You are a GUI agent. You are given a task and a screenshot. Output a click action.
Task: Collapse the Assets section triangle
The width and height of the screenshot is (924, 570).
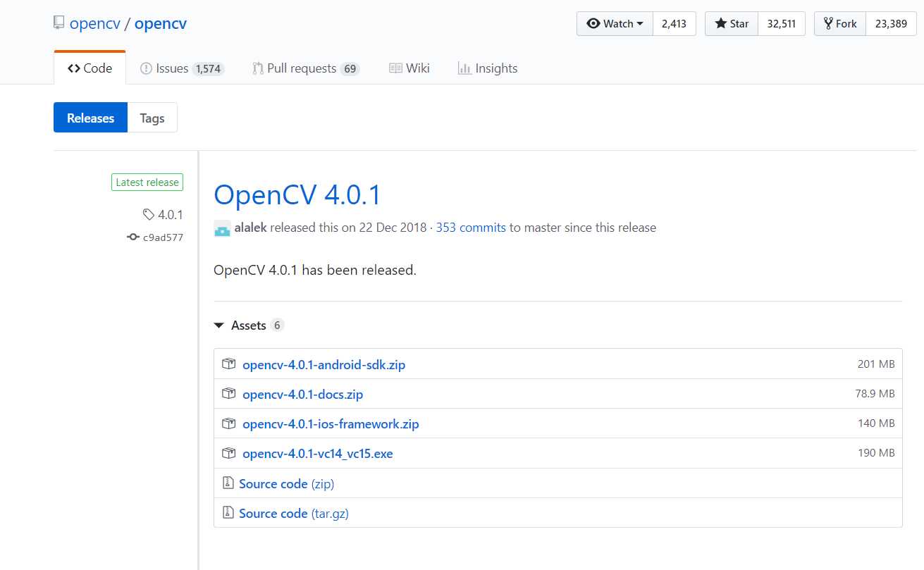click(x=219, y=326)
